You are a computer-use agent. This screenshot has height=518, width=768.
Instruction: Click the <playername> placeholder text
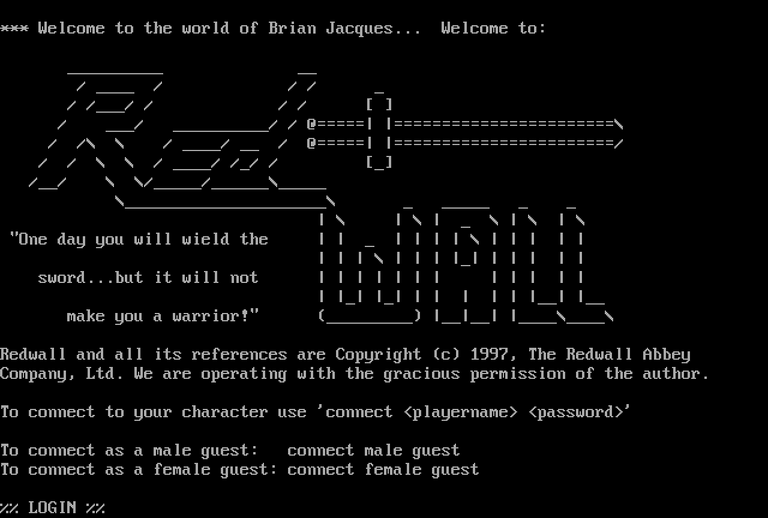460,412
